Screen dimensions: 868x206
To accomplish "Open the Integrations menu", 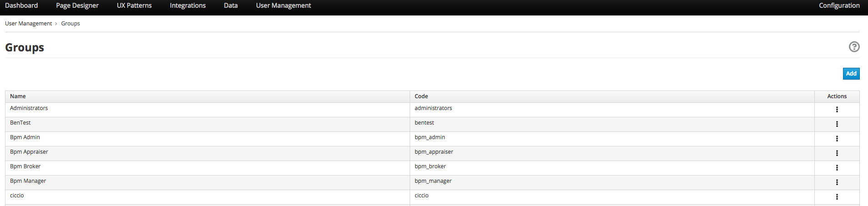I will 188,5.
